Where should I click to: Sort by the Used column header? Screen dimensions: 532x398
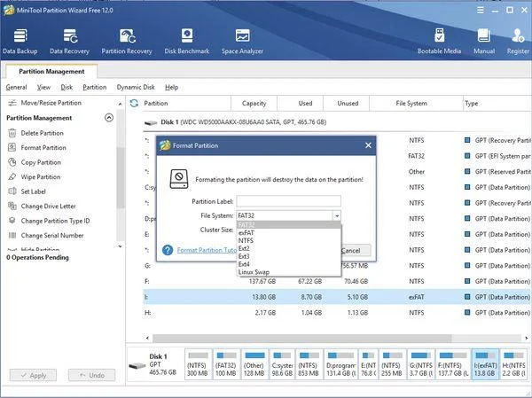click(301, 103)
